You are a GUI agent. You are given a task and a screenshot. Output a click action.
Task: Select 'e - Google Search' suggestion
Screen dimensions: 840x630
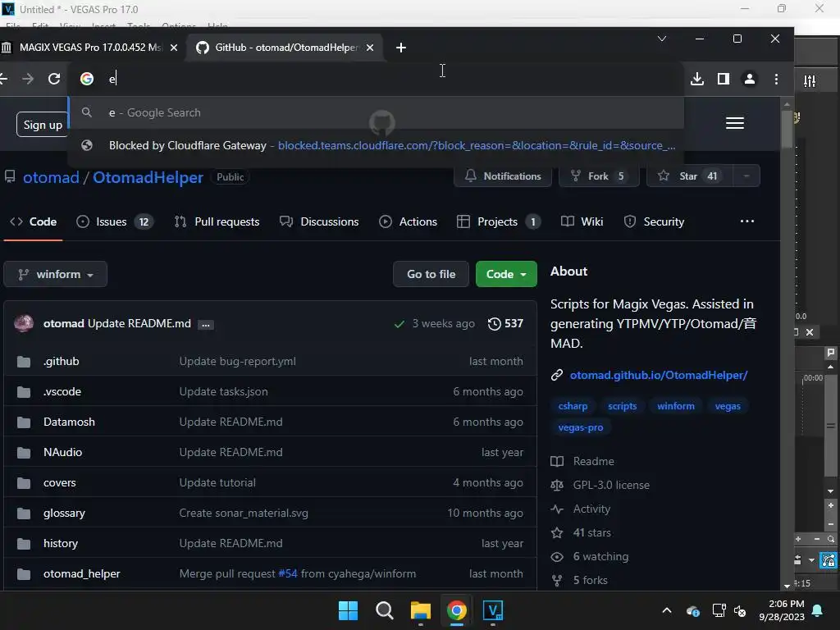376,112
